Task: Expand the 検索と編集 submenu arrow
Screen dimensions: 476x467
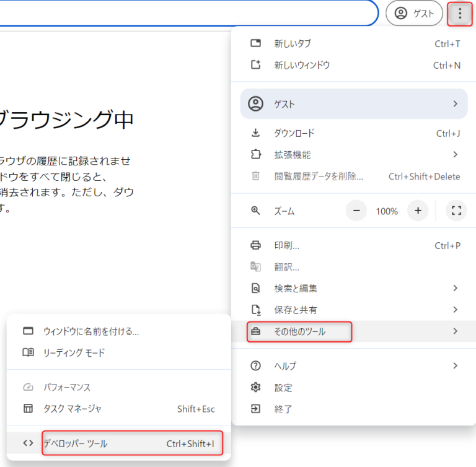Action: [455, 288]
